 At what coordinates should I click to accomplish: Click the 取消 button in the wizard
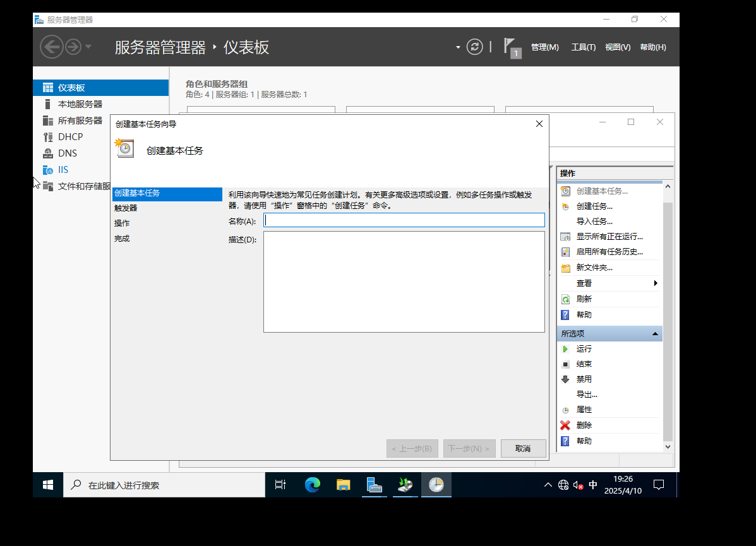(523, 449)
